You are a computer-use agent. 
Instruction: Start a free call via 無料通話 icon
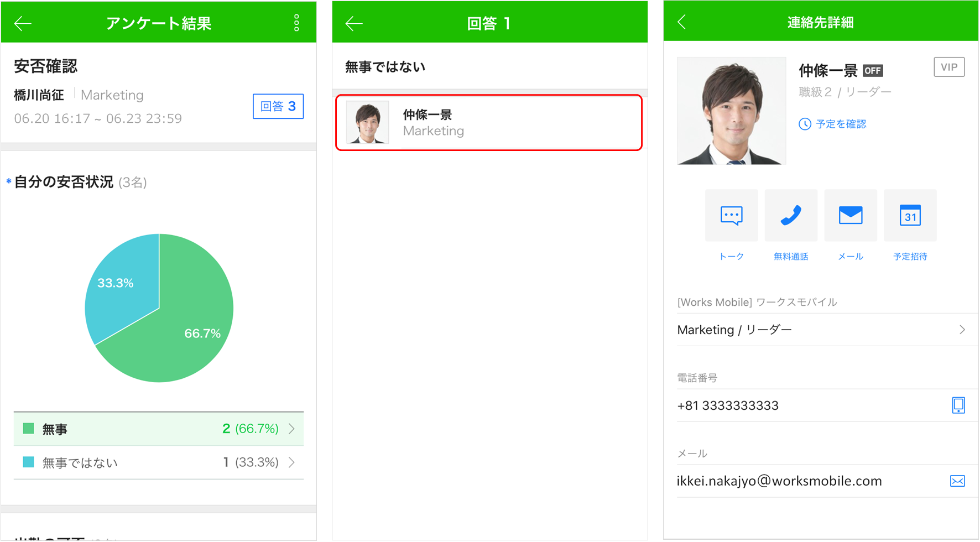(791, 216)
